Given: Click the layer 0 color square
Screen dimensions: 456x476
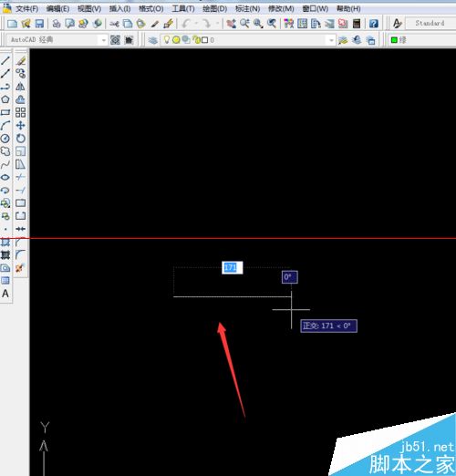Looking at the screenshot, I should point(205,40).
